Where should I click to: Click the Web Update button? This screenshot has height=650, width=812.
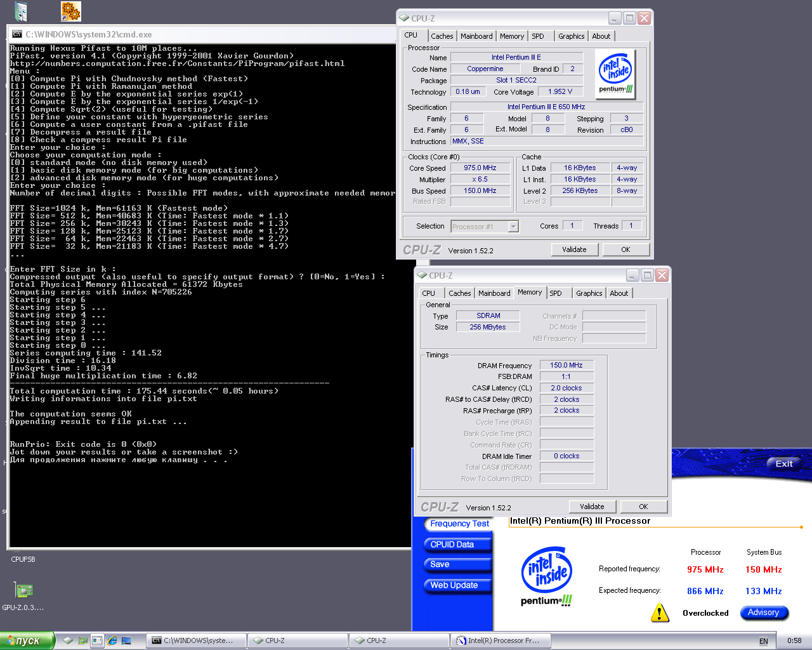coord(458,585)
